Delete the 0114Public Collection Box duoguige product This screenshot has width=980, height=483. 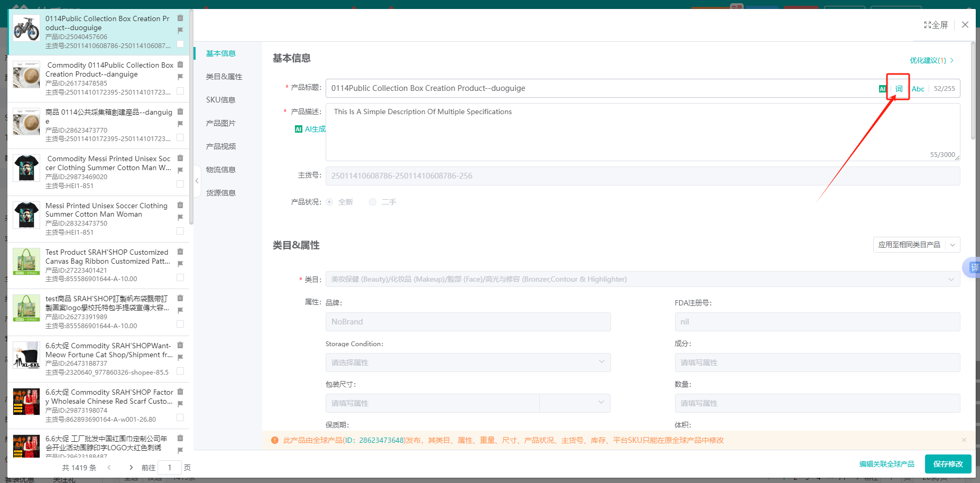point(180,18)
